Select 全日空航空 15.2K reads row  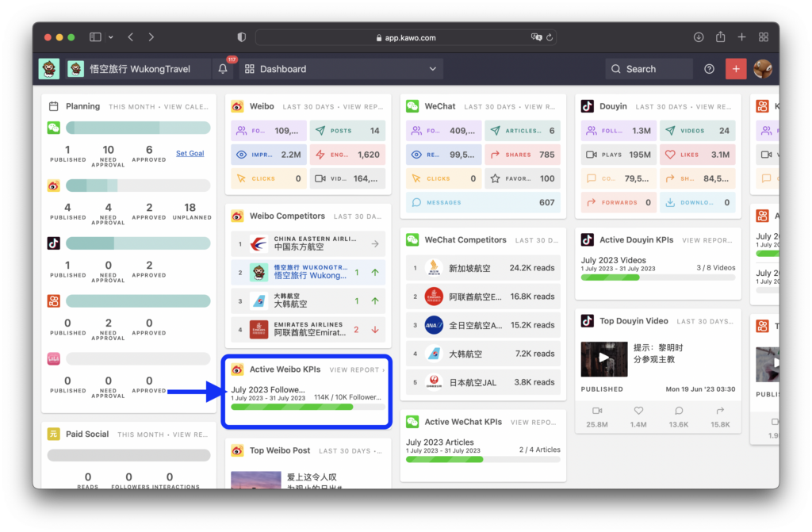483,325
